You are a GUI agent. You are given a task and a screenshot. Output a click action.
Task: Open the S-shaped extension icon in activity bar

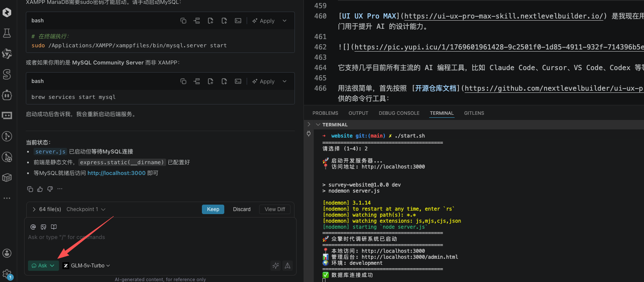pos(7,74)
